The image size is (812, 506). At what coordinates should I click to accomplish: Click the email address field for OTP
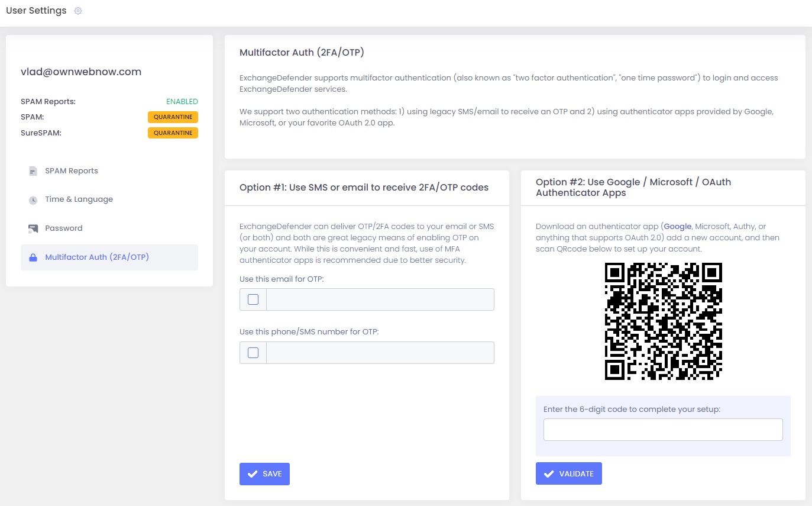(380, 299)
